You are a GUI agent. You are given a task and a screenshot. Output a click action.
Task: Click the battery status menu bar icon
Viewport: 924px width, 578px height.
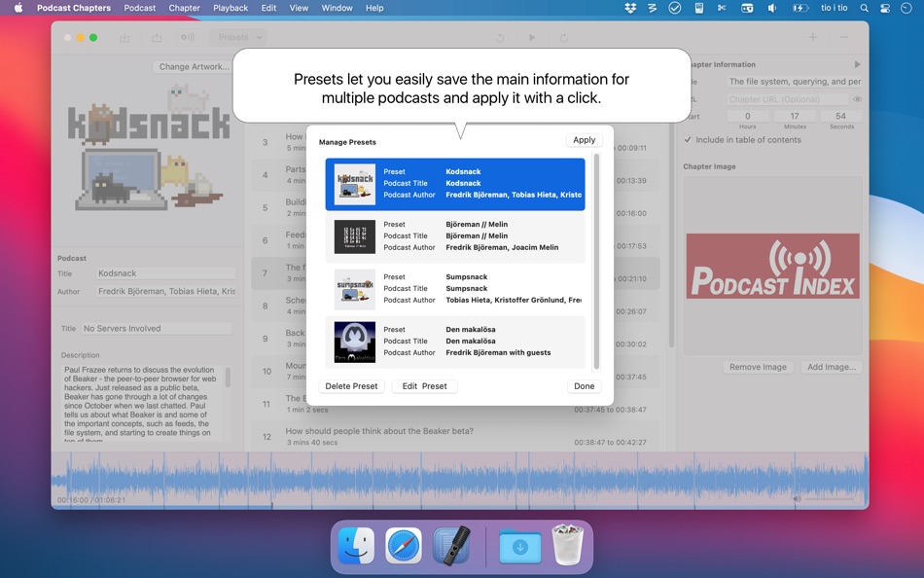pos(800,8)
